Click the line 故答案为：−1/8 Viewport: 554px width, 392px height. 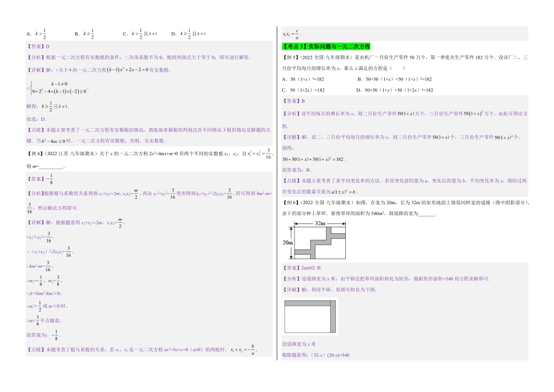44,335
